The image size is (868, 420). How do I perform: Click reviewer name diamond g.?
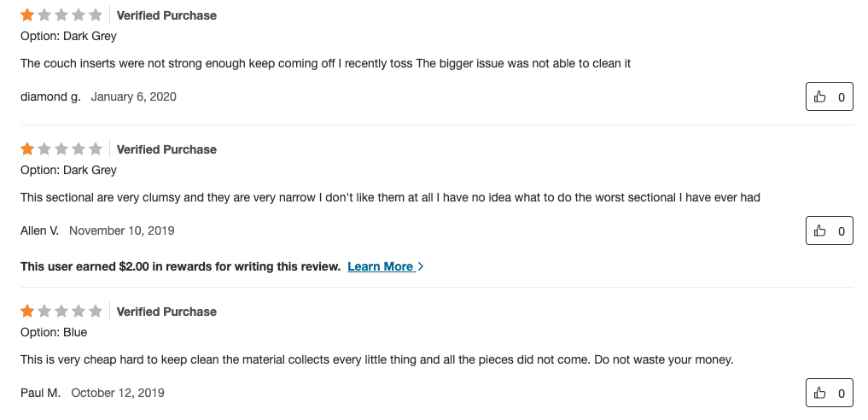click(x=50, y=96)
